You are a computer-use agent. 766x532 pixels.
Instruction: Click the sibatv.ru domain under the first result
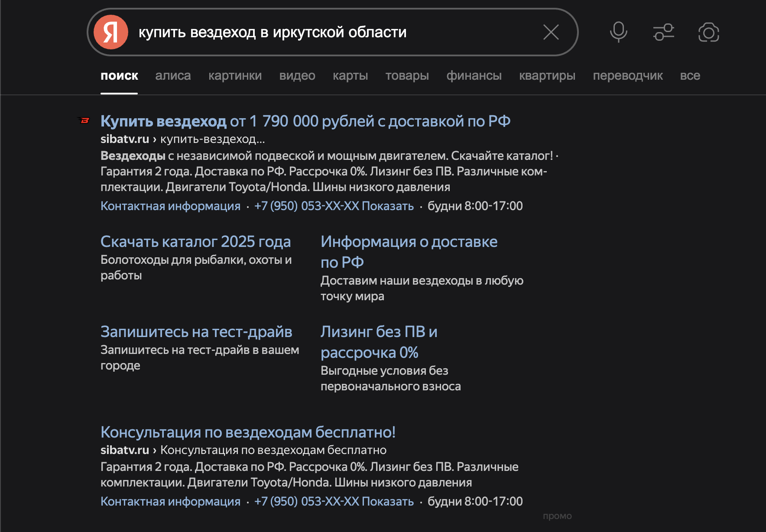tap(125, 139)
